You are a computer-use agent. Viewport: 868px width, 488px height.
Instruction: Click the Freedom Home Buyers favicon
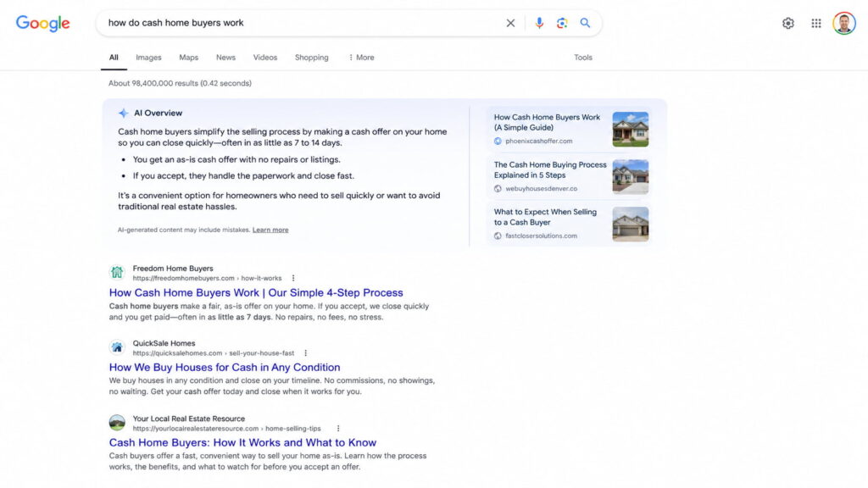pos(117,272)
